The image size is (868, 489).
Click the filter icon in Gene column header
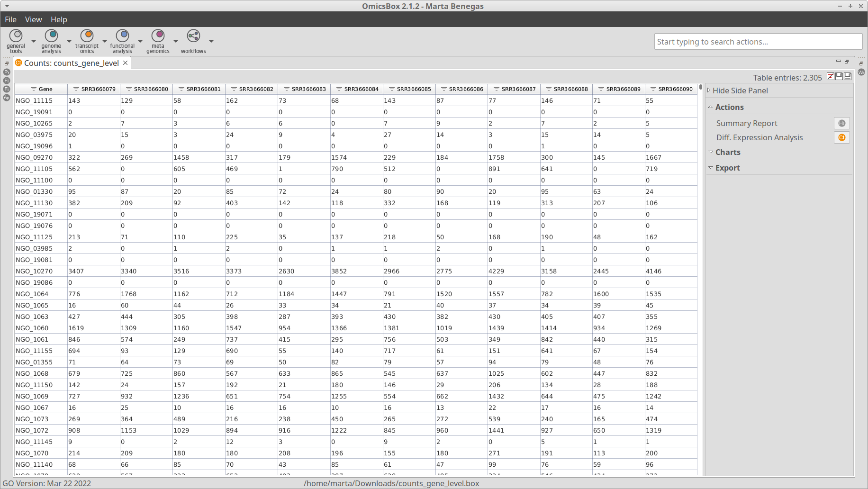click(34, 89)
